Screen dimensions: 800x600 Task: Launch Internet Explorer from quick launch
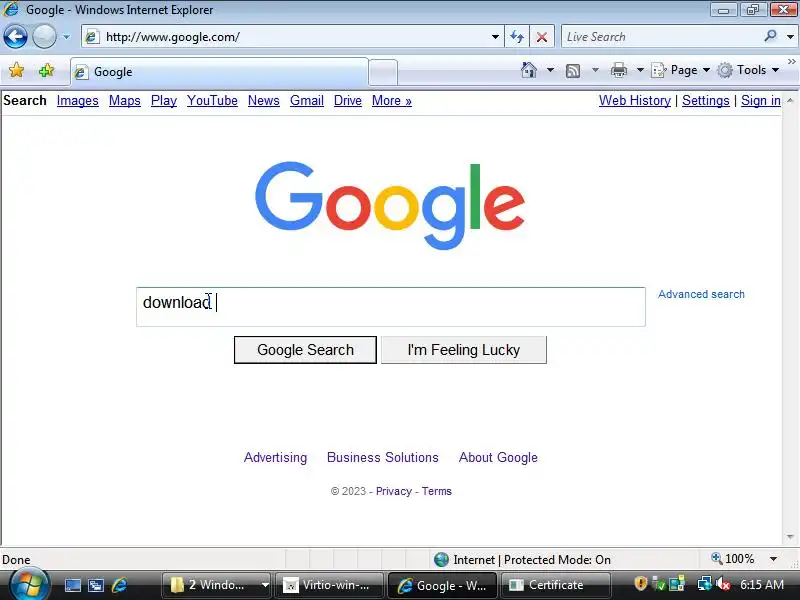119,585
